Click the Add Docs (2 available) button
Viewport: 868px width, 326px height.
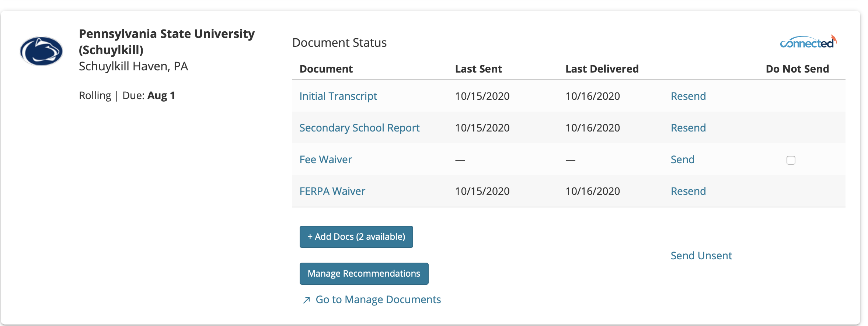point(356,237)
